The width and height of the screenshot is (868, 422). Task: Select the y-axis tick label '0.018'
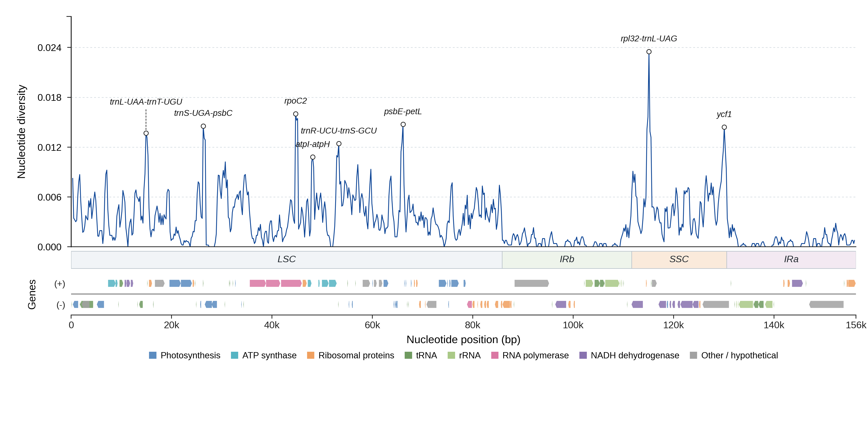[x=50, y=98]
